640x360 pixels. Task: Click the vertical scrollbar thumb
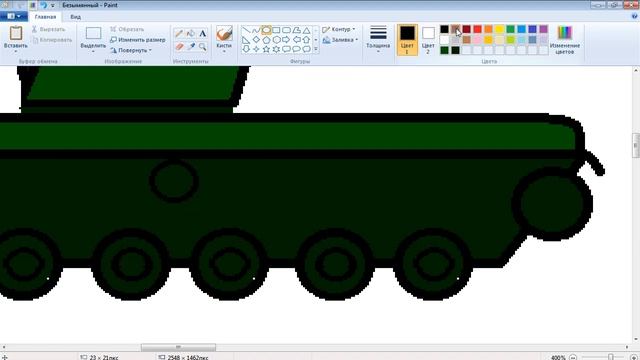coord(636,145)
